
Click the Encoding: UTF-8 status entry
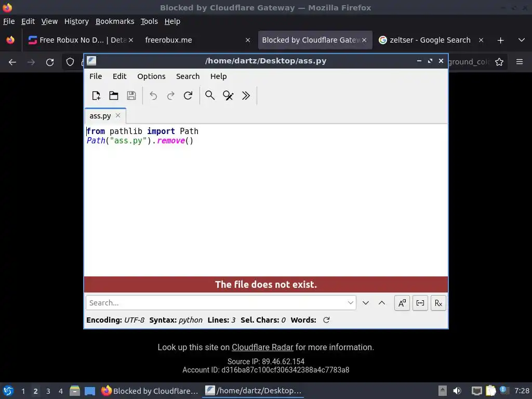click(x=115, y=320)
